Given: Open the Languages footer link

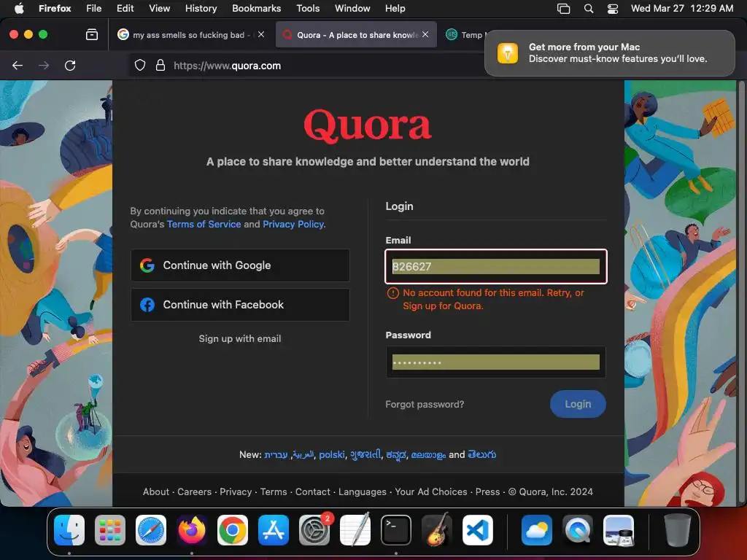Looking at the screenshot, I should tap(362, 492).
